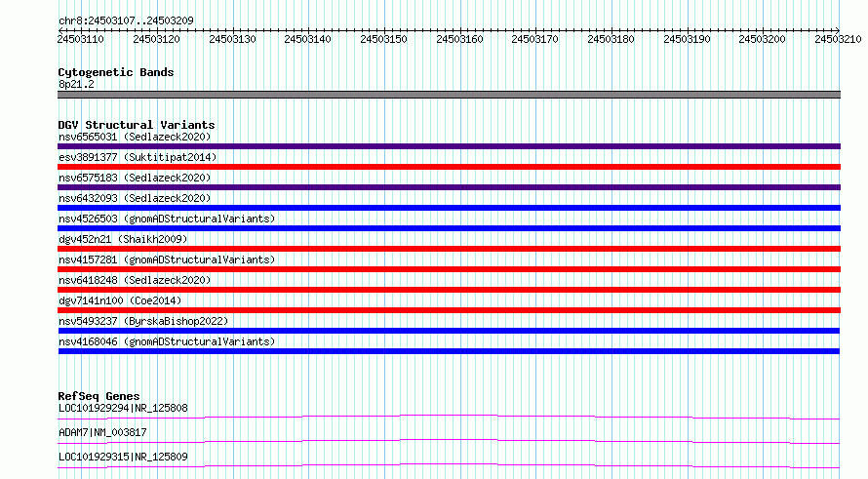Click the blue bar for nsv5493237

point(449,331)
